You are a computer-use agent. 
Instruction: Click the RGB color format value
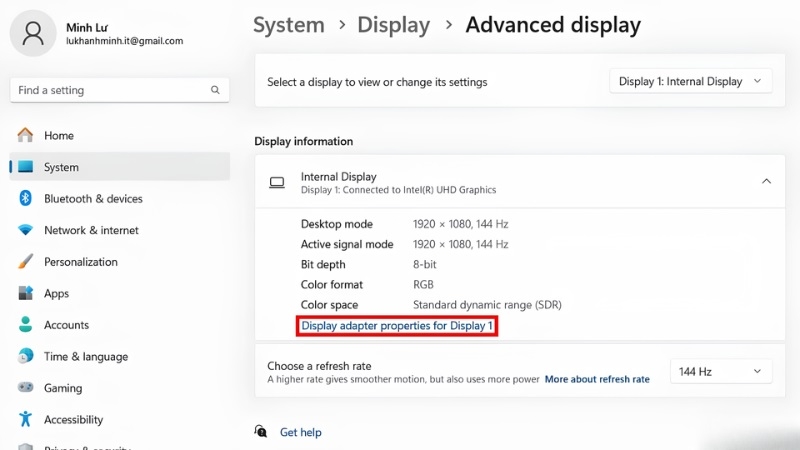coord(423,285)
